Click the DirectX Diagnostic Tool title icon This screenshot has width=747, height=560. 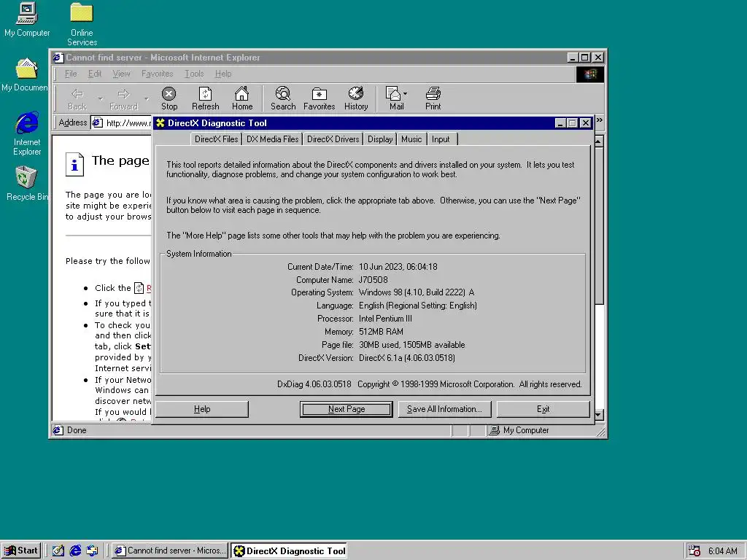click(x=160, y=122)
